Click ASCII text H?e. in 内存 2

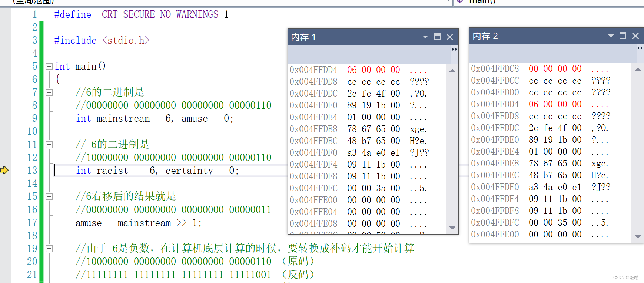pos(600,175)
